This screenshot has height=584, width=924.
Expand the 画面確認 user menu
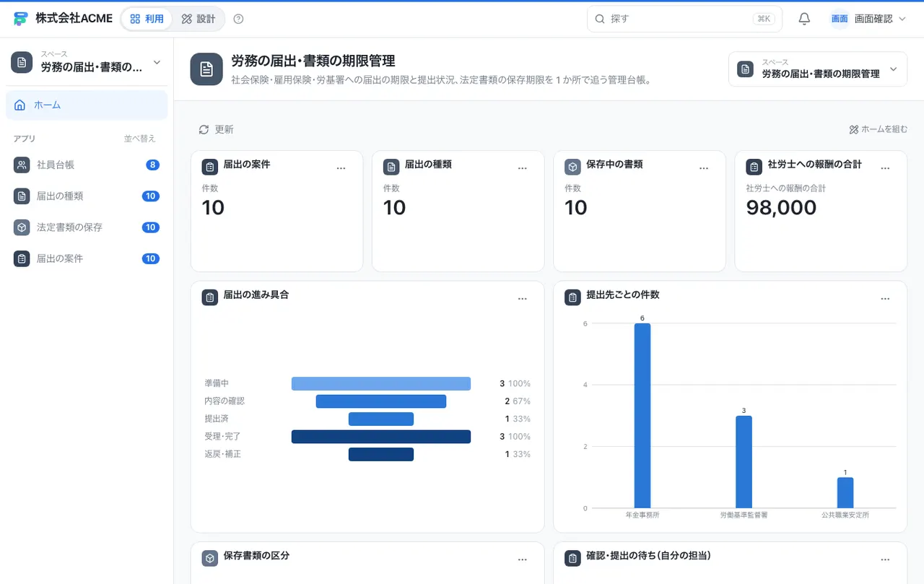coord(868,19)
